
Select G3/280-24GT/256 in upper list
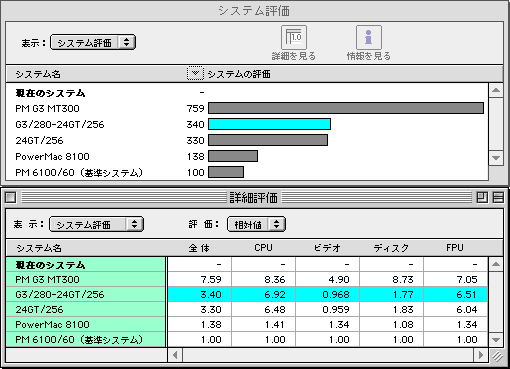[60, 124]
